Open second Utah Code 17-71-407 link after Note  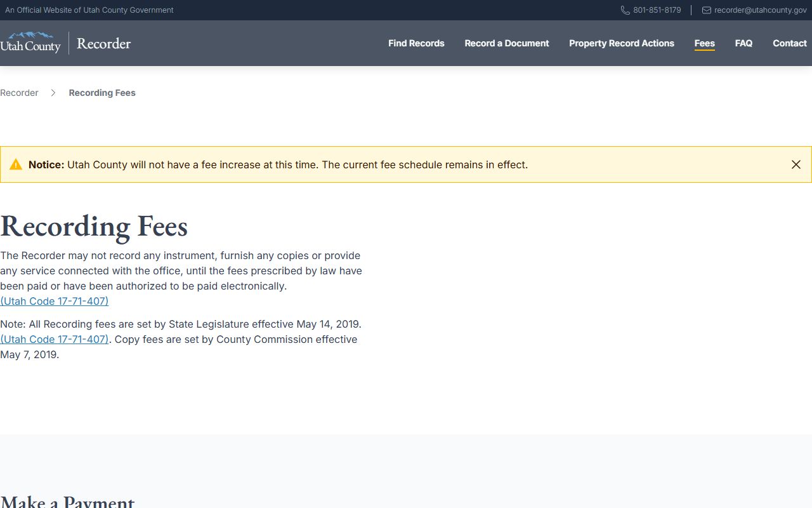click(55, 339)
